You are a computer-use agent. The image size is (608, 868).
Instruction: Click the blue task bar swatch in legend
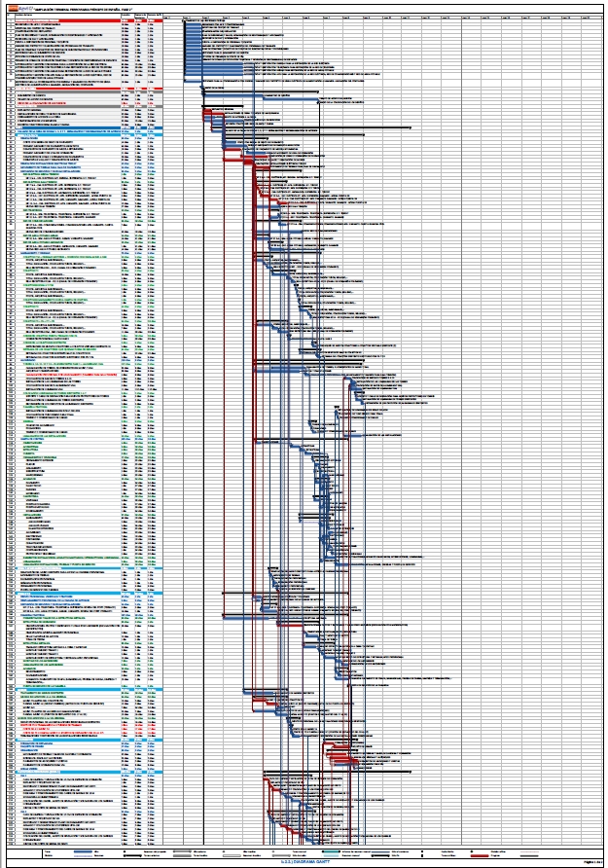point(83,851)
